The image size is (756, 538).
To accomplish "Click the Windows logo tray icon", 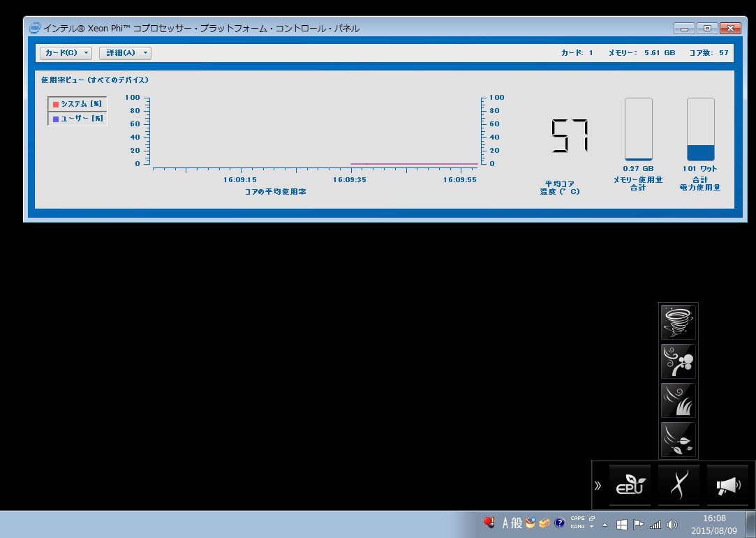I will [x=622, y=525].
